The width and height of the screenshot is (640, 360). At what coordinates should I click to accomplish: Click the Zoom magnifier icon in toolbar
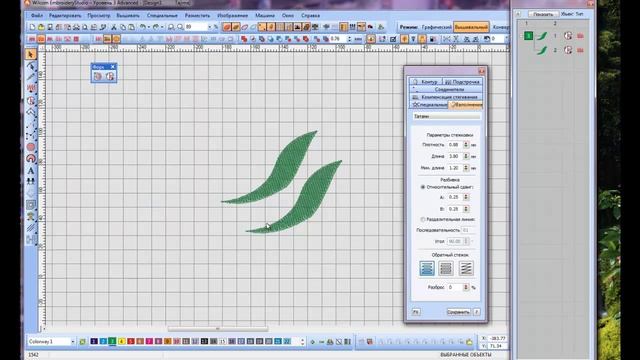[171, 27]
